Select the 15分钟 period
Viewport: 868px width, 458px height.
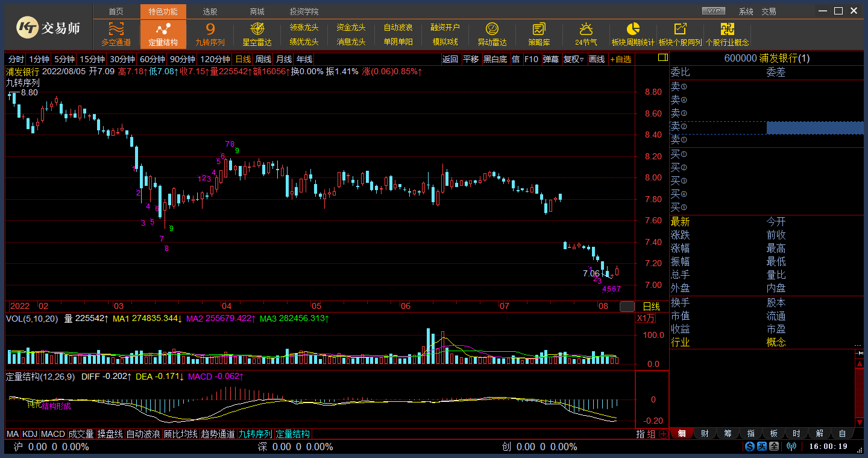pyautogui.click(x=92, y=59)
